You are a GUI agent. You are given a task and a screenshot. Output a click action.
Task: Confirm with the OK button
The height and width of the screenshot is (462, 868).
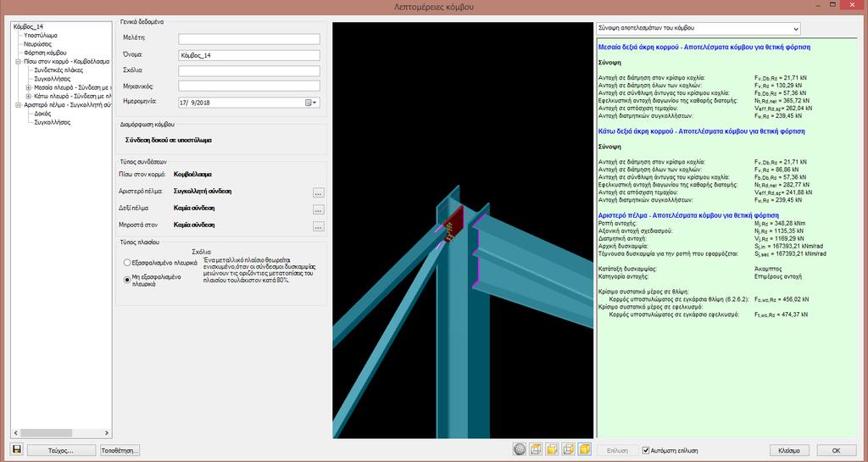[837, 450]
